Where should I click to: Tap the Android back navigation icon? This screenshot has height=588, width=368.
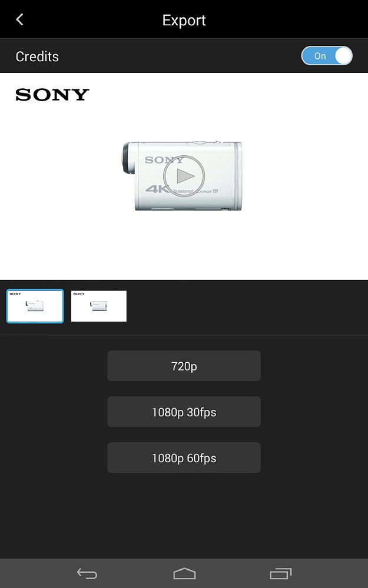coord(87,573)
